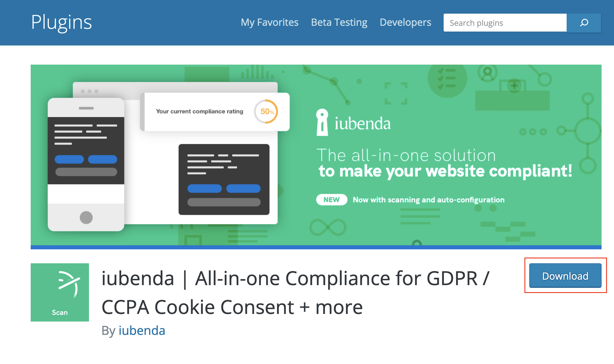Click the iubenda All-in-one Compliance plugin title
The width and height of the screenshot is (614, 364).
295,292
